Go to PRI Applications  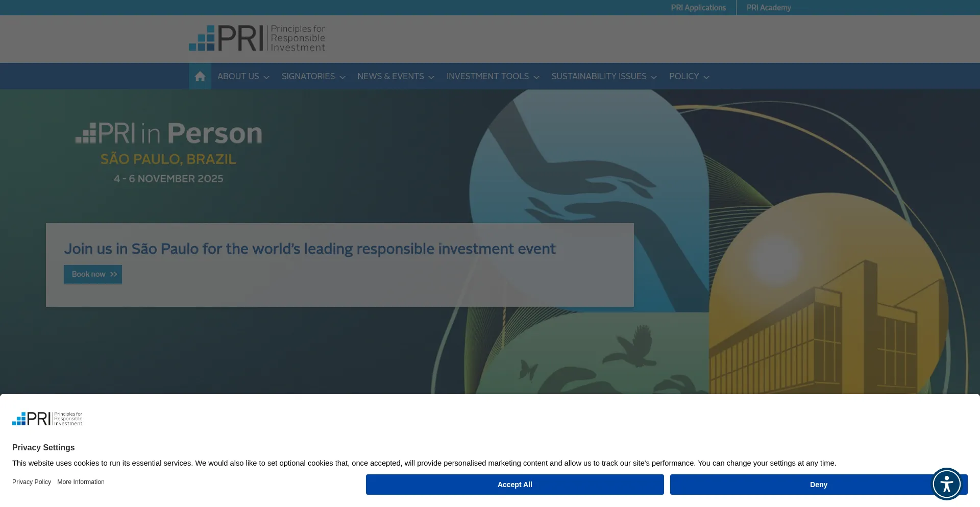click(x=698, y=8)
